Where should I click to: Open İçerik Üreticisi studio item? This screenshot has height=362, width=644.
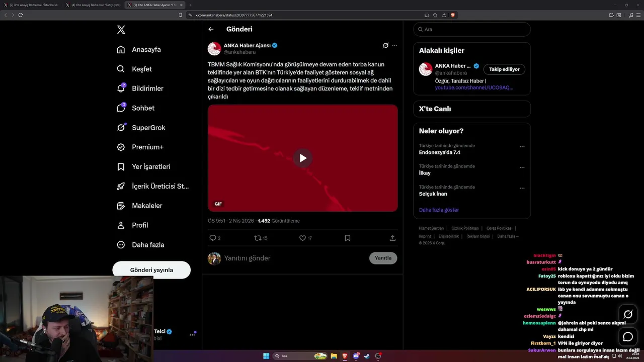pos(153,186)
